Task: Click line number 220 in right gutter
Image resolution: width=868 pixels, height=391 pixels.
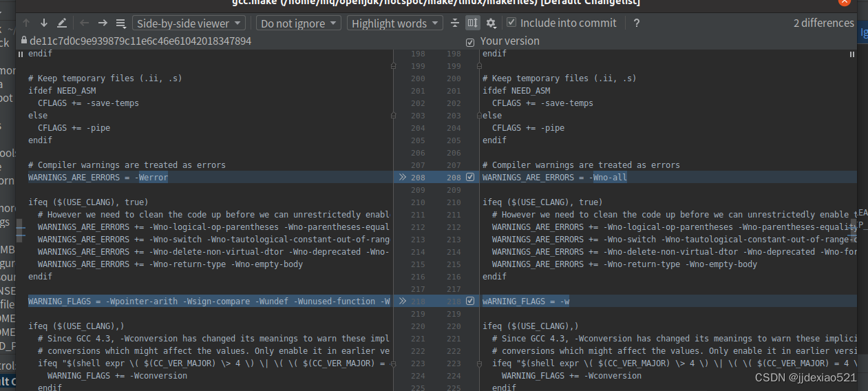Action: coord(454,326)
